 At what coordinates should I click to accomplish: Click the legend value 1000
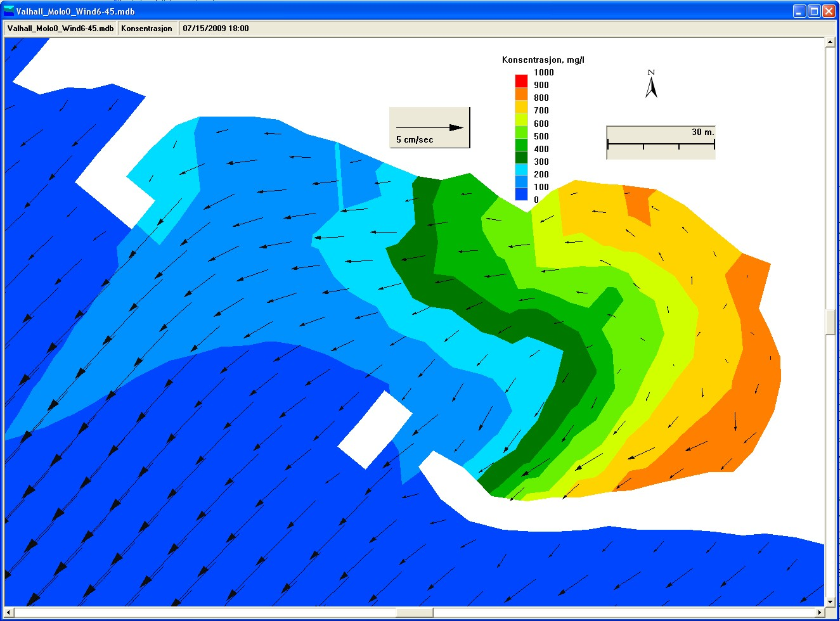click(543, 72)
